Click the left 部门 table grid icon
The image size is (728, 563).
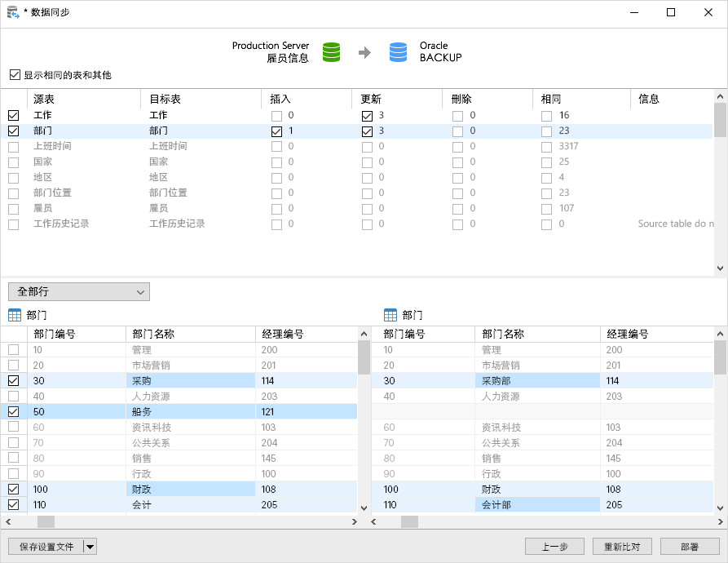coord(14,315)
